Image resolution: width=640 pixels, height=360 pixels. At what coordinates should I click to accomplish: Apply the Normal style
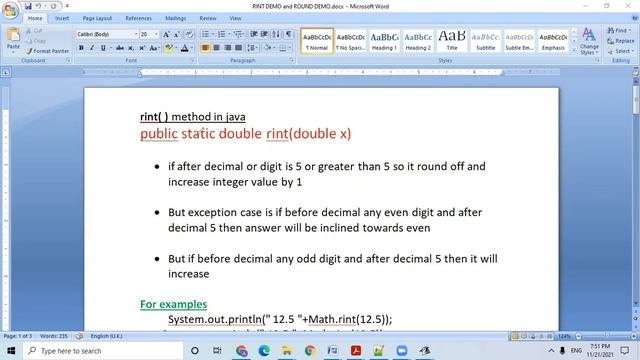coord(317,41)
